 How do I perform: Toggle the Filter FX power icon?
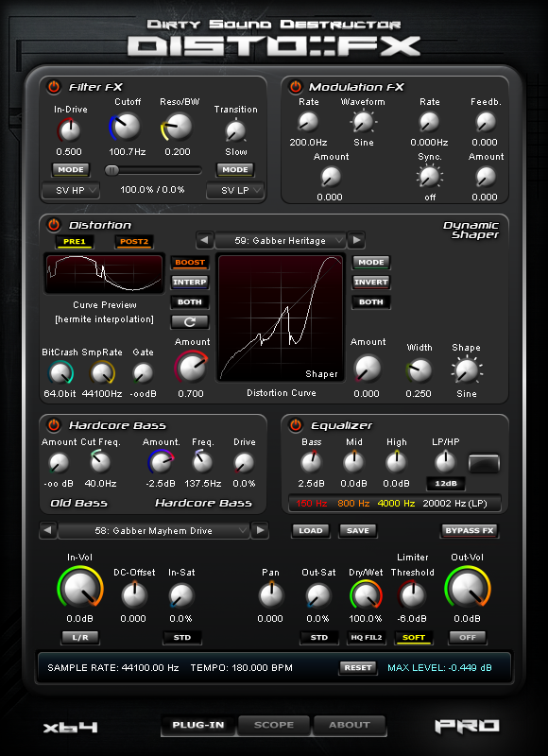point(54,87)
